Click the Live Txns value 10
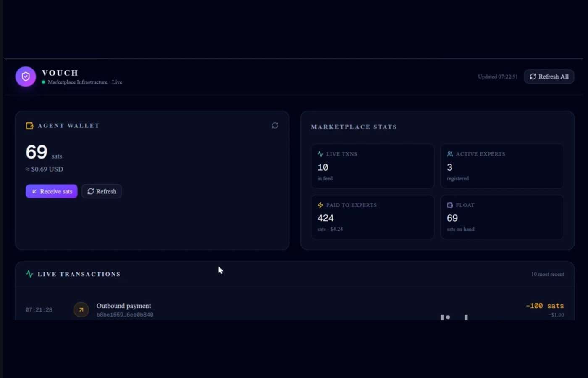This screenshot has width=588, height=378. [x=323, y=167]
